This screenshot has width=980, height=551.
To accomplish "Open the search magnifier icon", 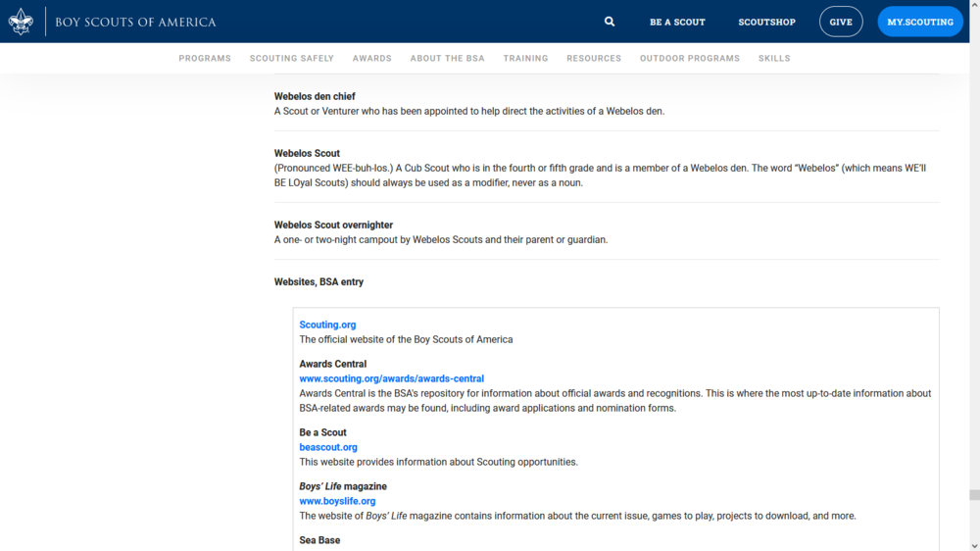I will [x=610, y=22].
